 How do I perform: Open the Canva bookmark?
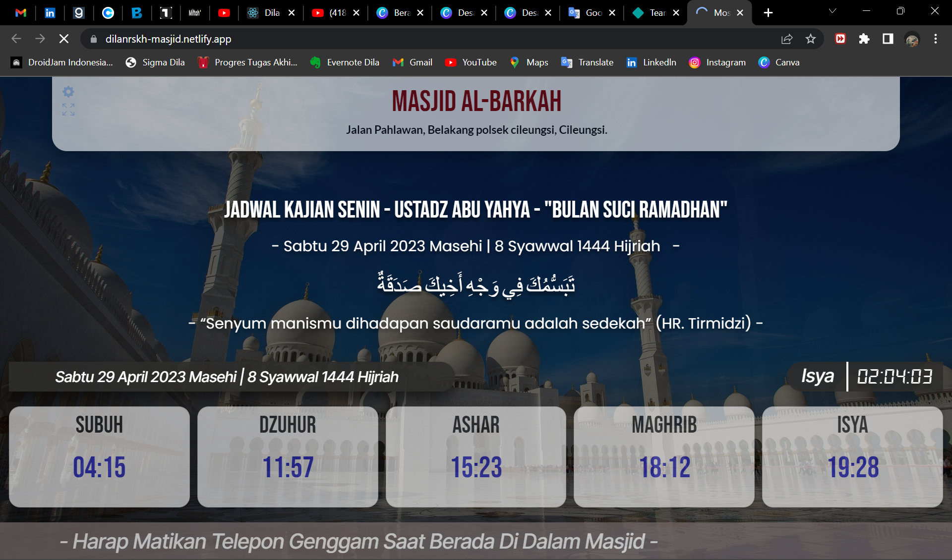click(779, 62)
